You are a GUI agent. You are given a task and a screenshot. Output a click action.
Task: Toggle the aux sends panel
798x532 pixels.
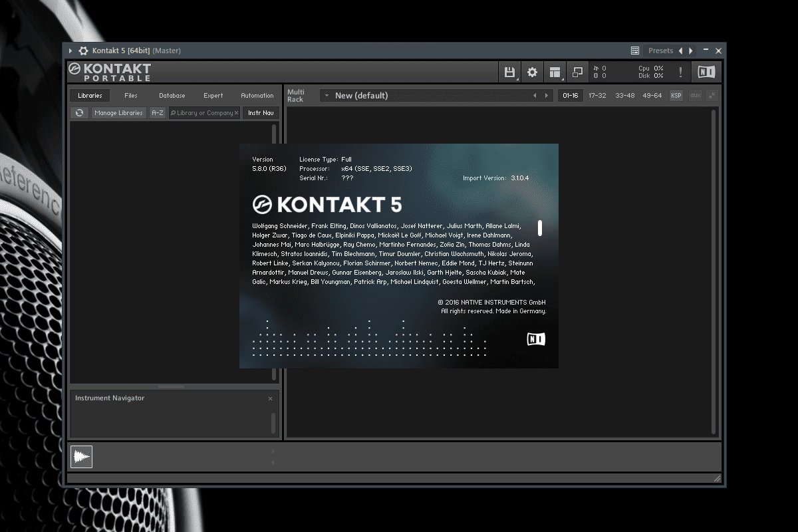[x=696, y=96]
